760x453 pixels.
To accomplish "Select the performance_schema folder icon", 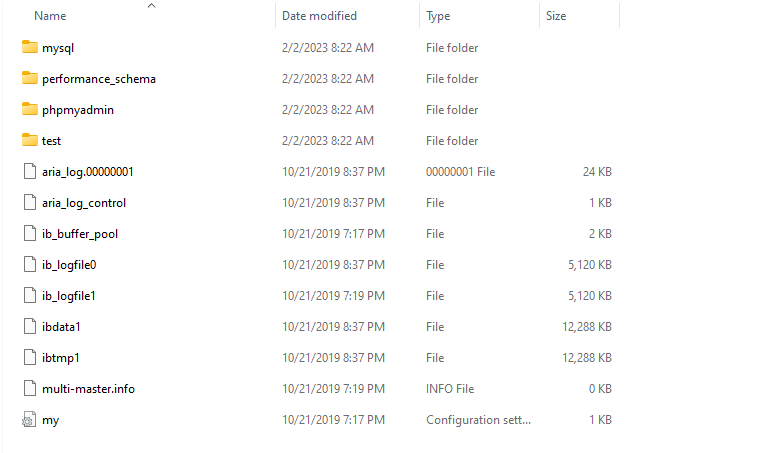I will tap(29, 78).
